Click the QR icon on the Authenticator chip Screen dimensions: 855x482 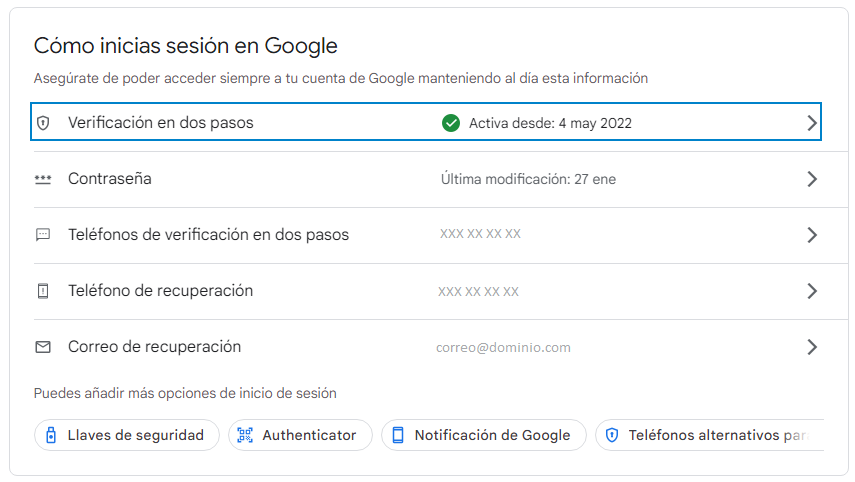tap(245, 435)
